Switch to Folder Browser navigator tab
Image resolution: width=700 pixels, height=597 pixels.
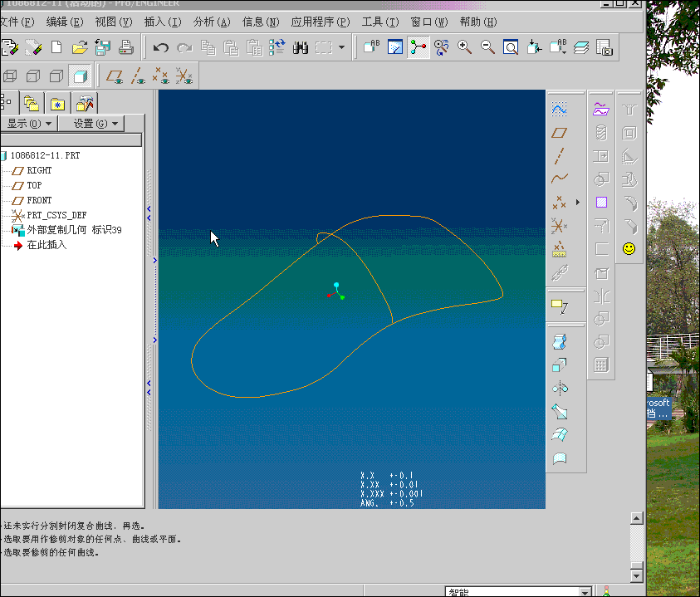(x=32, y=104)
